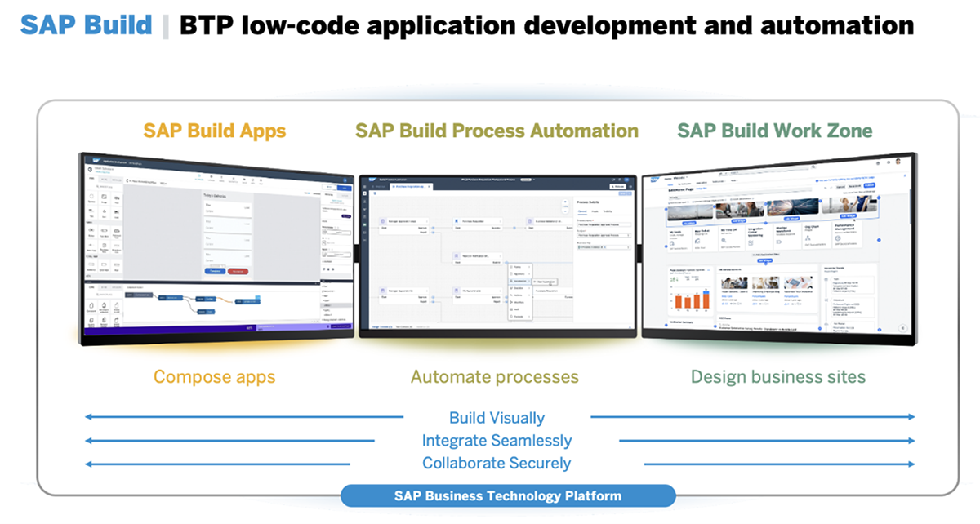Click the Today's Deliveries page title
Screen dimensions: 980x524
click(215, 196)
